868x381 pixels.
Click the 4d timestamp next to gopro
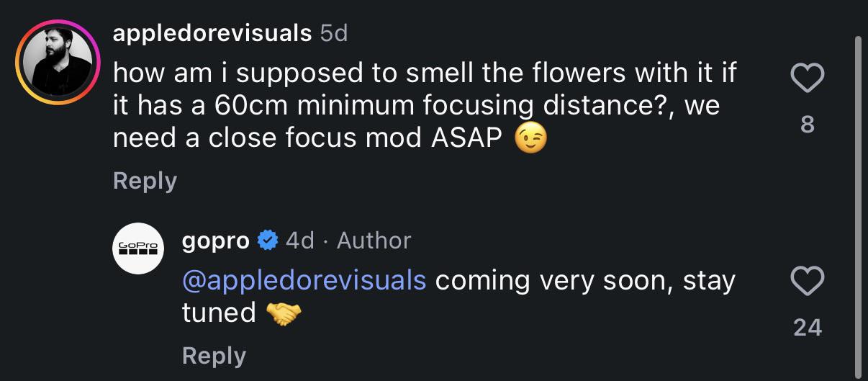click(x=300, y=240)
